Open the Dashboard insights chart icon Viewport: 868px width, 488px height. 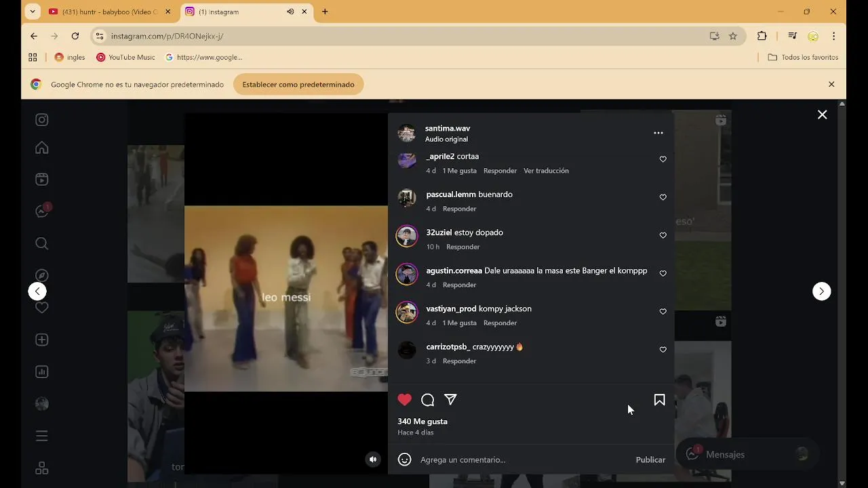41,371
